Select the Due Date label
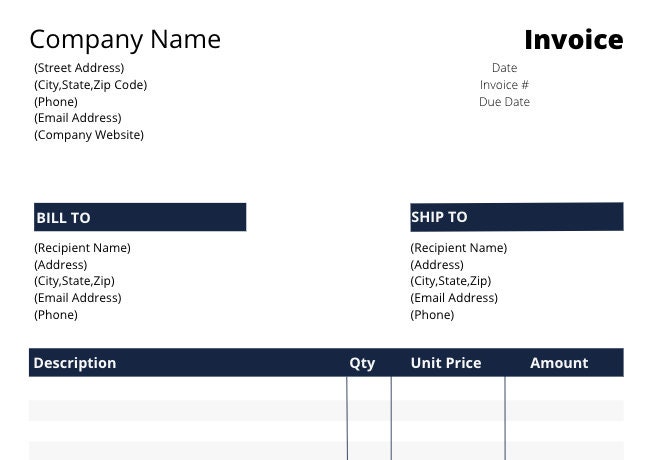This screenshot has width=660, height=460. 504,101
